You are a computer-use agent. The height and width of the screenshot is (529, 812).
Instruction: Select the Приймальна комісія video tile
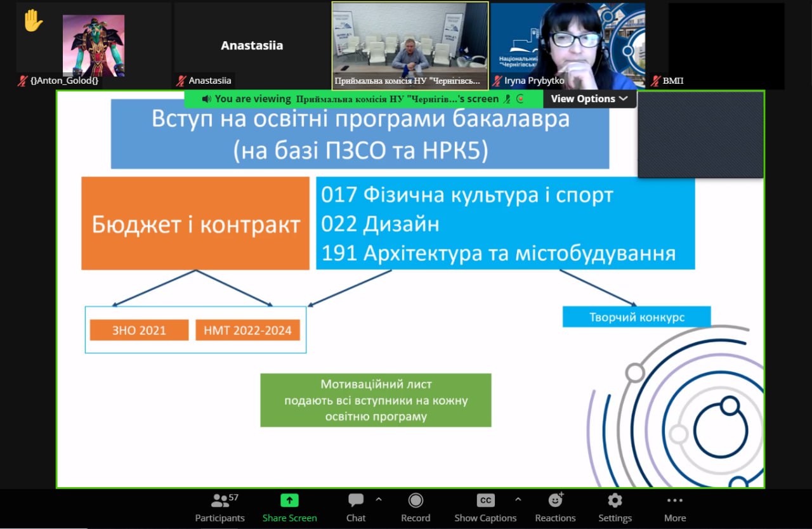point(410,46)
